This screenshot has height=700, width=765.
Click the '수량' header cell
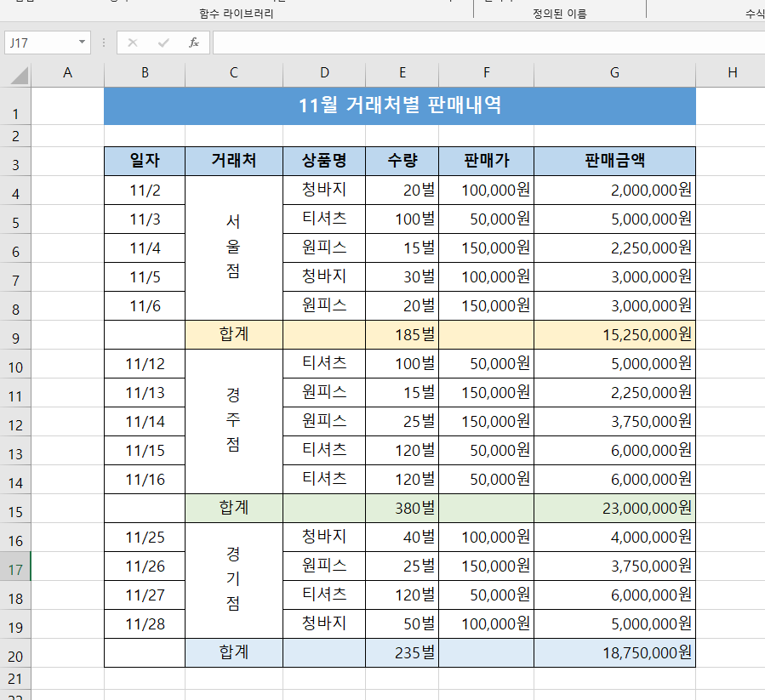click(402, 161)
